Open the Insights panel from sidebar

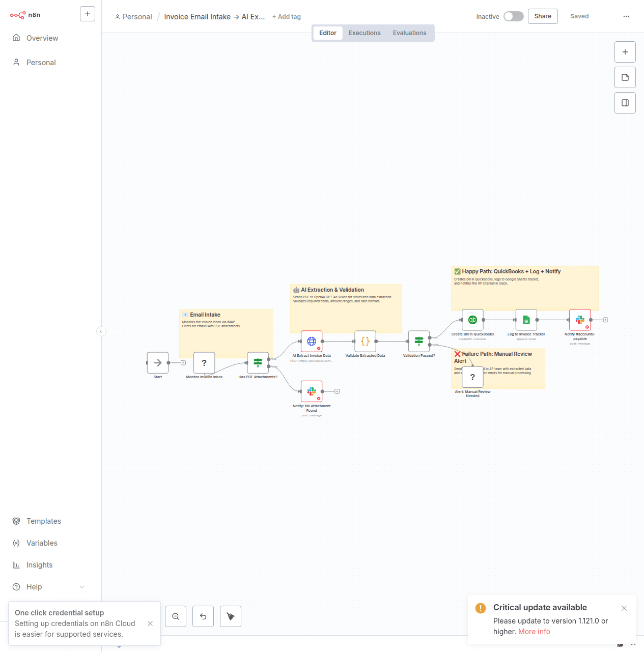39,564
